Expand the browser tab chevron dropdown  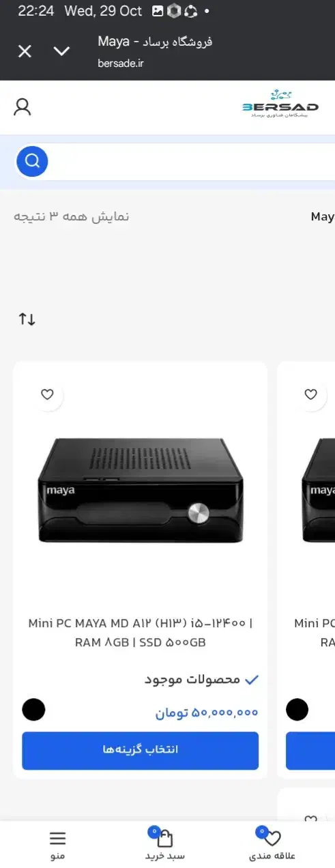(62, 51)
